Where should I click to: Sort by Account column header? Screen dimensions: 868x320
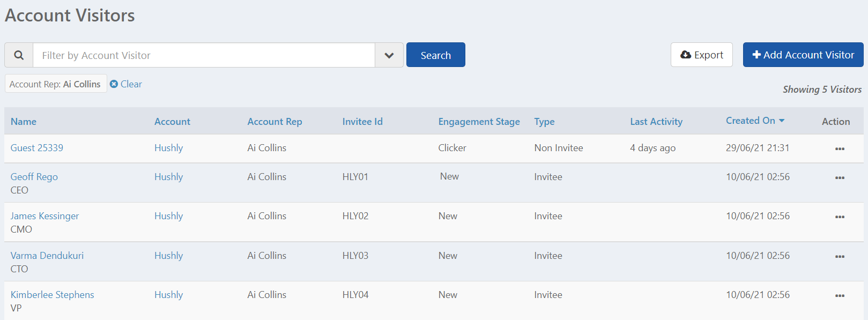pyautogui.click(x=172, y=122)
